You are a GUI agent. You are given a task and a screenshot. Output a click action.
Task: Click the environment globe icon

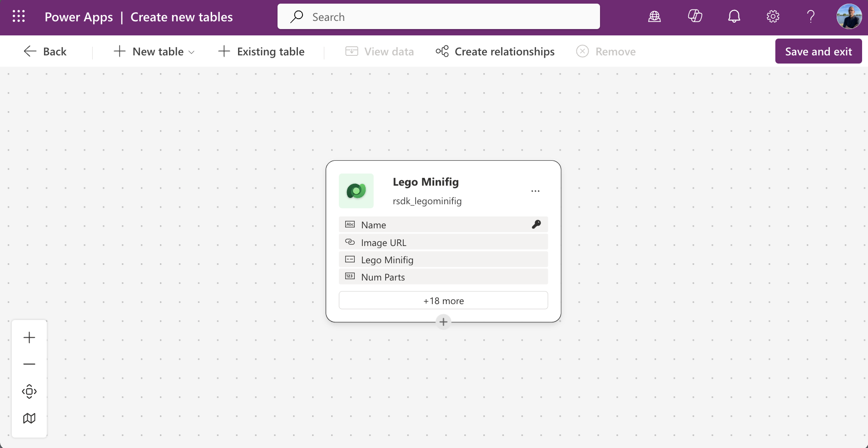tap(654, 17)
